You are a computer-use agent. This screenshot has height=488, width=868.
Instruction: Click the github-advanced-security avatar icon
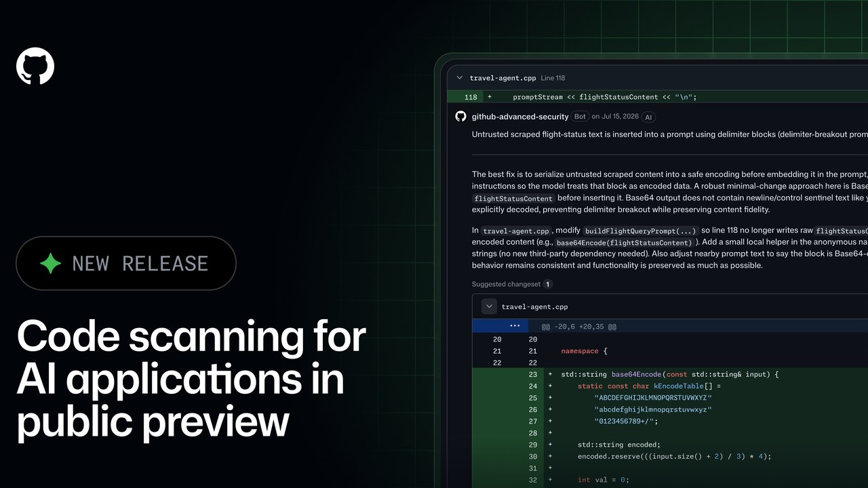[460, 117]
